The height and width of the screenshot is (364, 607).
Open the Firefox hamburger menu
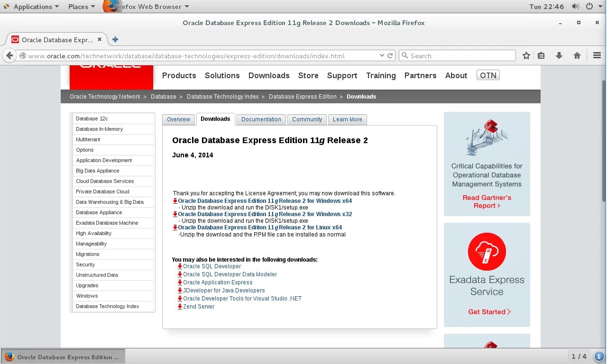(x=597, y=55)
